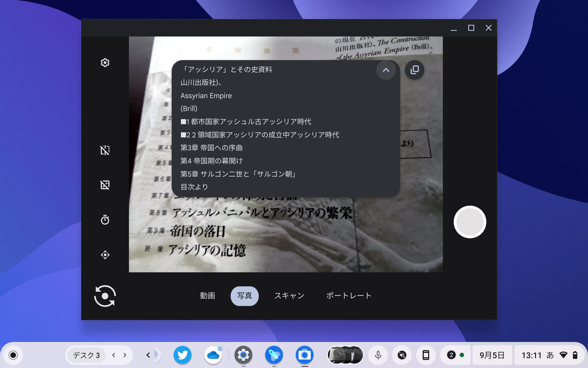Open the camera settings gear
Image resolution: width=588 pixels, height=368 pixels.
(105, 63)
